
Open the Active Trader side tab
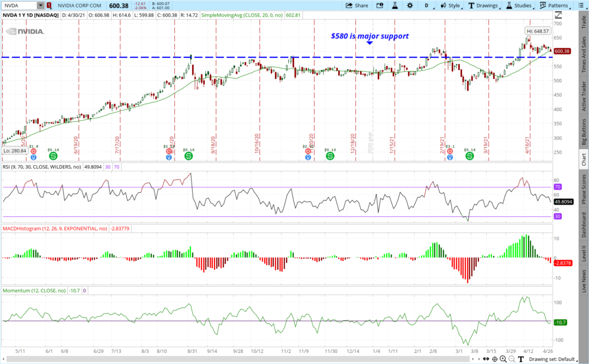click(584, 94)
